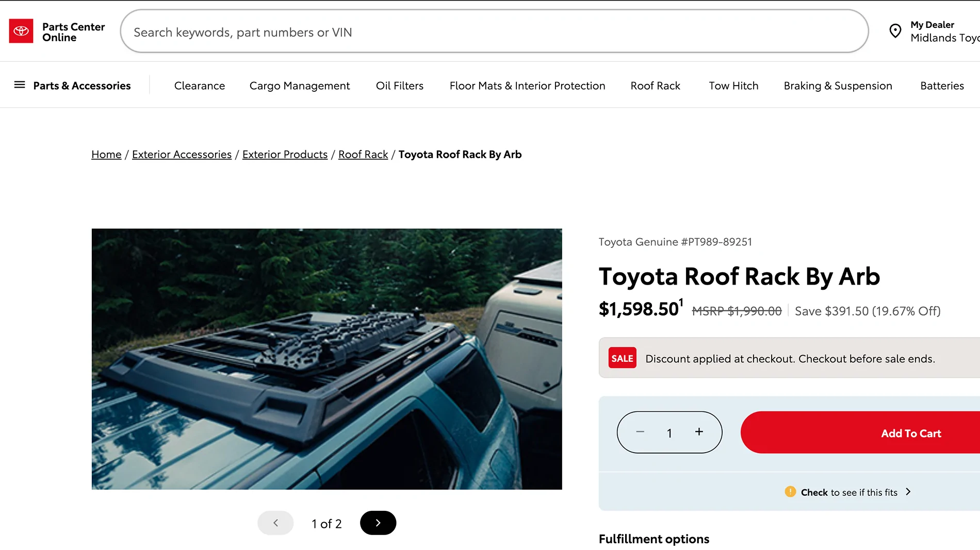This screenshot has width=980, height=550.
Task: Open the Parts & Accessories hamburger menu icon
Action: click(20, 85)
